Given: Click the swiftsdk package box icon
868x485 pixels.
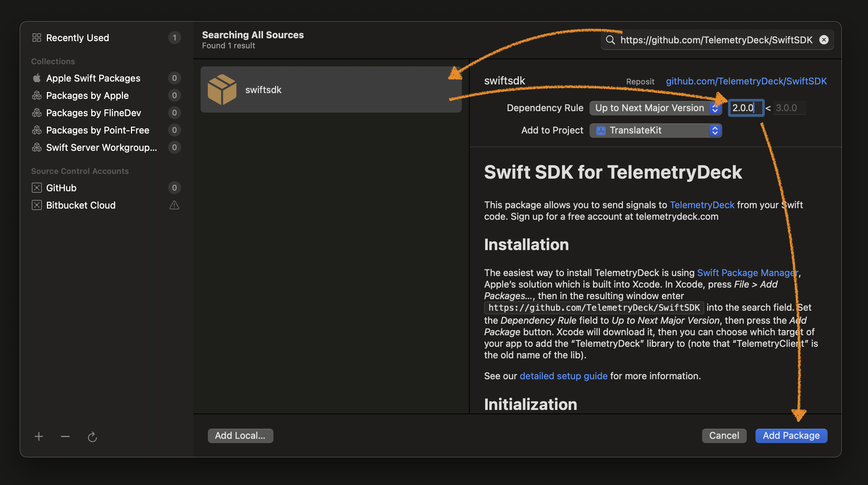Looking at the screenshot, I should (223, 89).
